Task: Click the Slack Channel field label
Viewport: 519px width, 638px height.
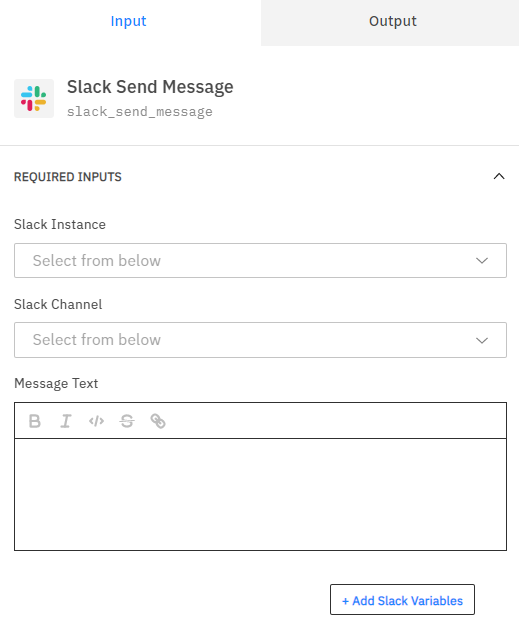Action: [58, 304]
